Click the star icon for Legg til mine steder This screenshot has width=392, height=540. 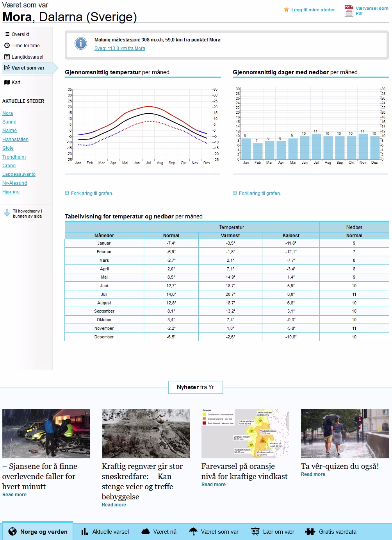(287, 10)
